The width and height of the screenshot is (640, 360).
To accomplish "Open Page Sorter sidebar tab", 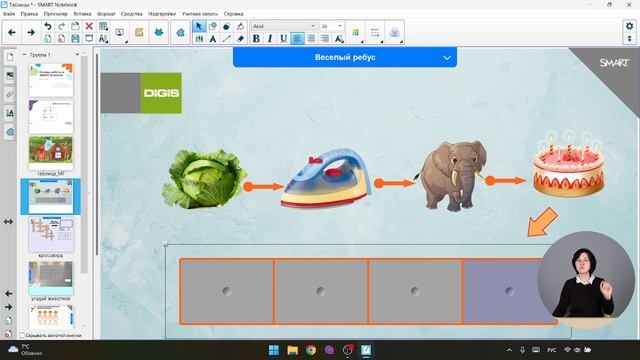I will click(10, 57).
